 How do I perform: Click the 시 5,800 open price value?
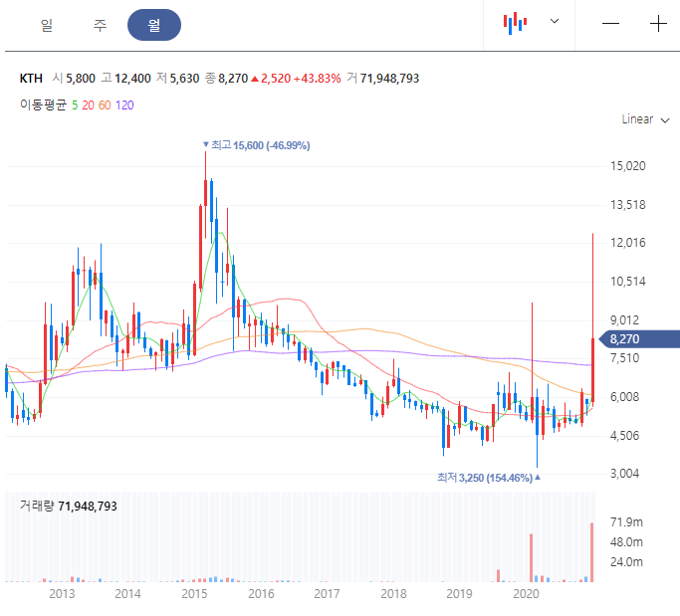click(74, 79)
